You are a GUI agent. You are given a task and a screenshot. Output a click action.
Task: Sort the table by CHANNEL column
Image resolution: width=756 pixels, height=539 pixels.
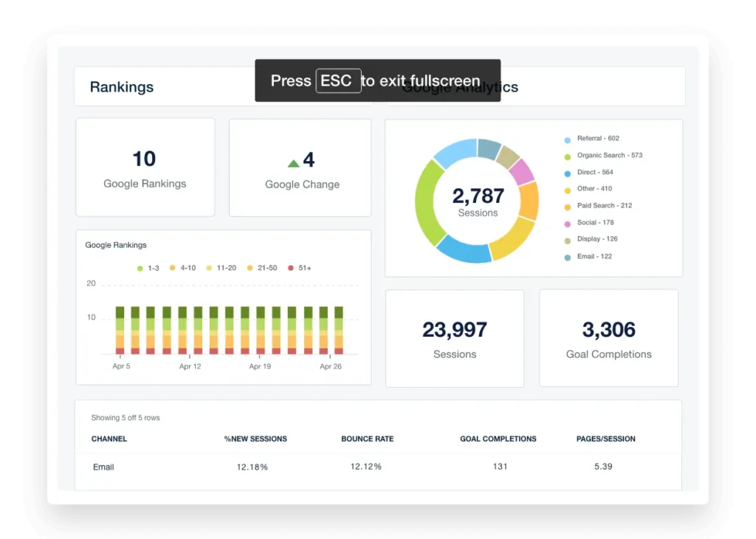(109, 439)
